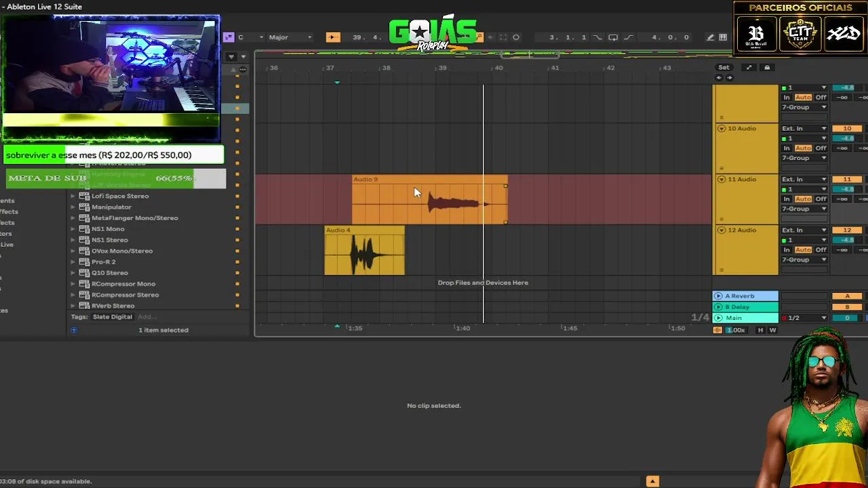
Task: Toggle B Delay return activator
Action: click(847, 307)
